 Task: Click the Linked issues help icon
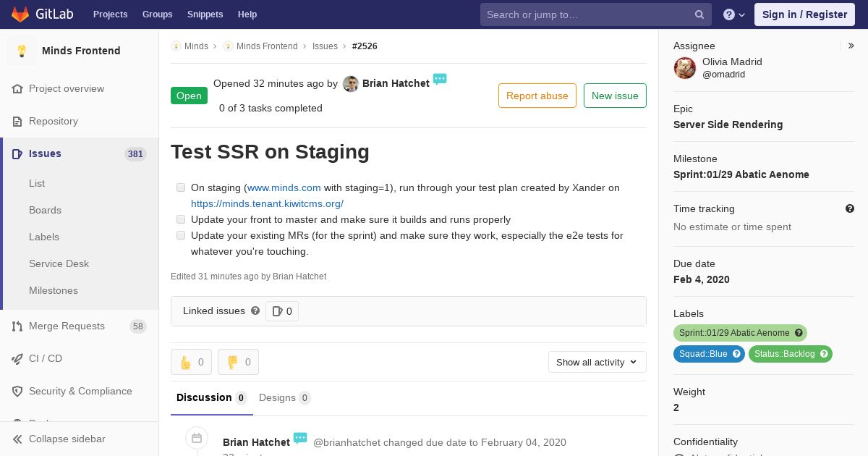[x=255, y=311]
